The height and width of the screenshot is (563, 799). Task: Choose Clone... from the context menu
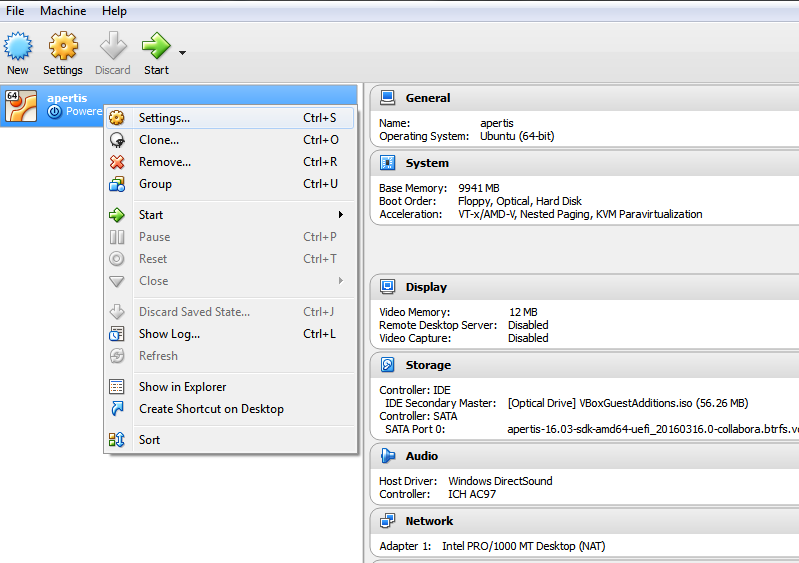click(230, 140)
